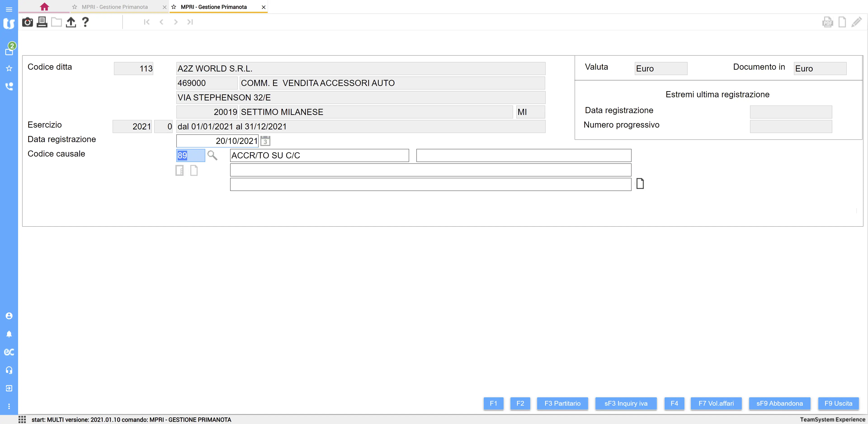
Task: Toggle favorite star on active MPRI tab
Action: pos(174,7)
